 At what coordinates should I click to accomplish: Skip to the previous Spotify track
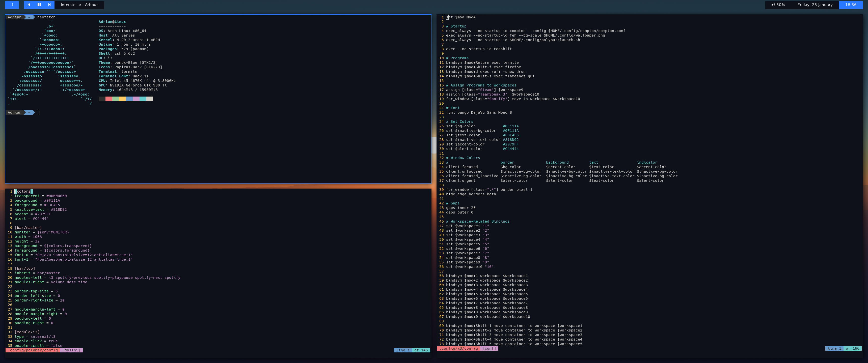coord(29,5)
